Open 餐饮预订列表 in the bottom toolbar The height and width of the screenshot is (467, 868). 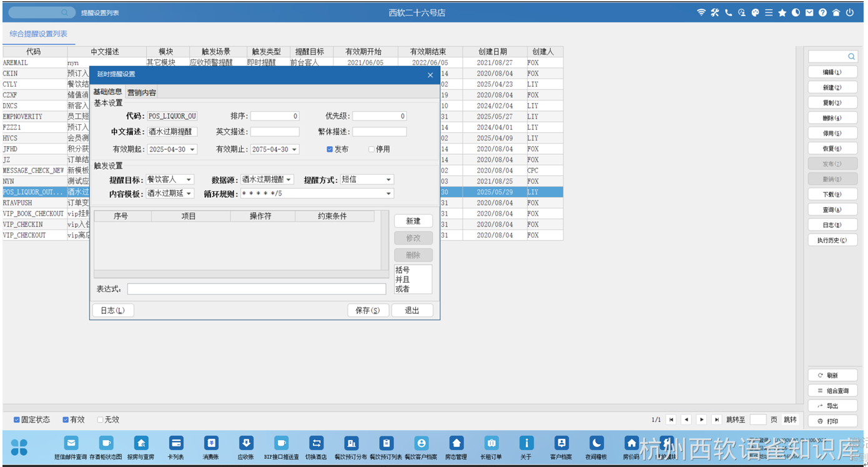[x=386, y=448]
